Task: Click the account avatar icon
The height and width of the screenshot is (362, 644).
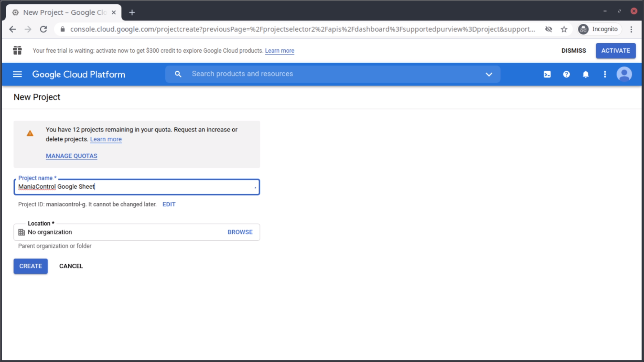Action: (624, 74)
